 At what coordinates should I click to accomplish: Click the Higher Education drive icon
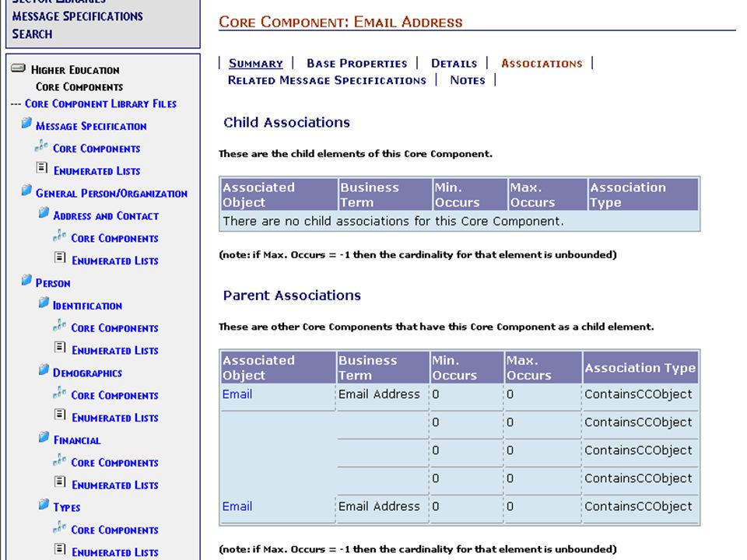coord(18,68)
